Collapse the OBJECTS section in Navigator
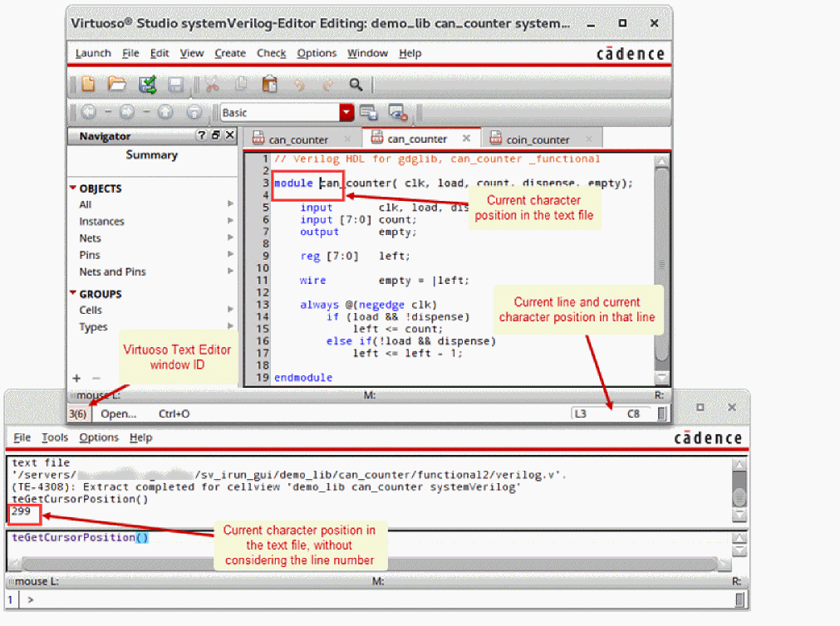This screenshot has width=840, height=626. coord(73,188)
